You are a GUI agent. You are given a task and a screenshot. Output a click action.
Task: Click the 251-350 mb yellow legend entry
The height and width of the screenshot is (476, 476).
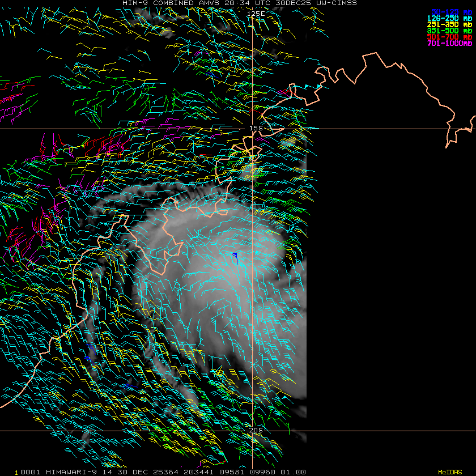click(x=449, y=24)
